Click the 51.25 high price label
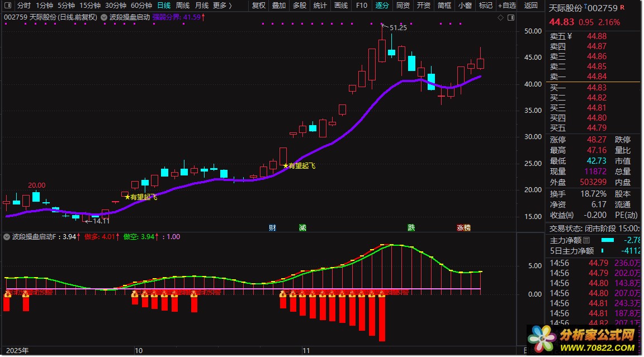Viewport: 644px width, 357px height. click(398, 27)
